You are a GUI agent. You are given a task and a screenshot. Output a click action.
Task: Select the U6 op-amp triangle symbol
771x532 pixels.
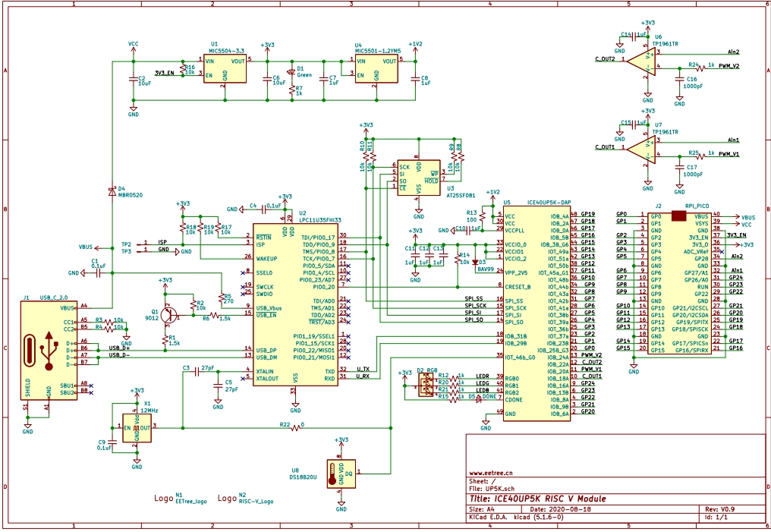(640, 62)
